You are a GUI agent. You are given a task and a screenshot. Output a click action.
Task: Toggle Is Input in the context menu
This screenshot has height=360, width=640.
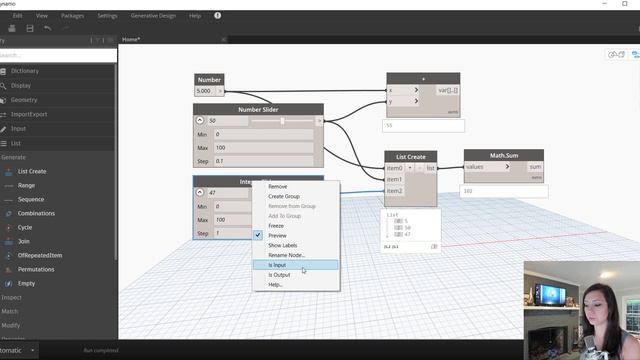click(x=296, y=265)
